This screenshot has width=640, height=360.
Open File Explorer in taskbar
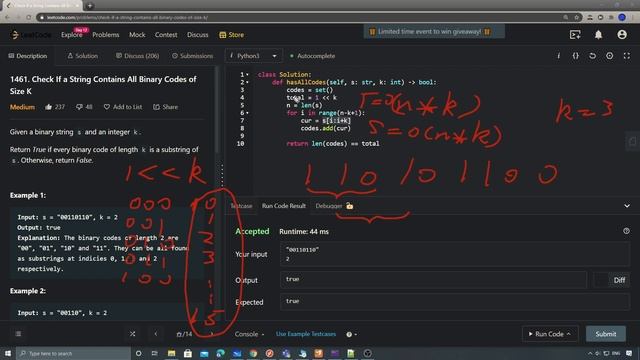coord(171,353)
